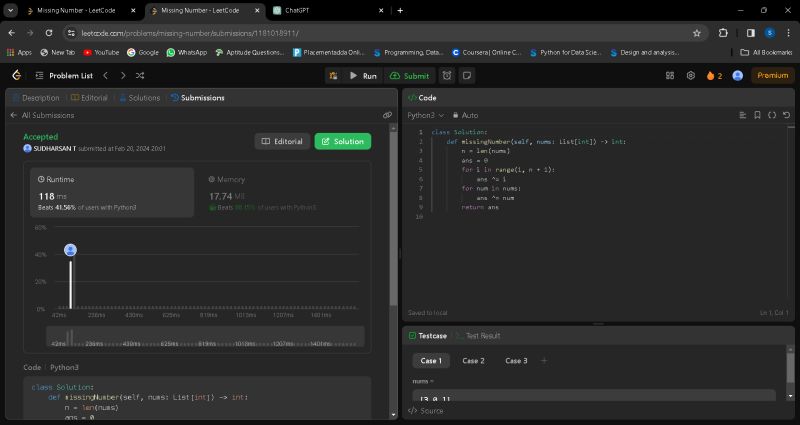This screenshot has height=425, width=800.
Task: Select the Testcase tab
Action: click(x=428, y=336)
